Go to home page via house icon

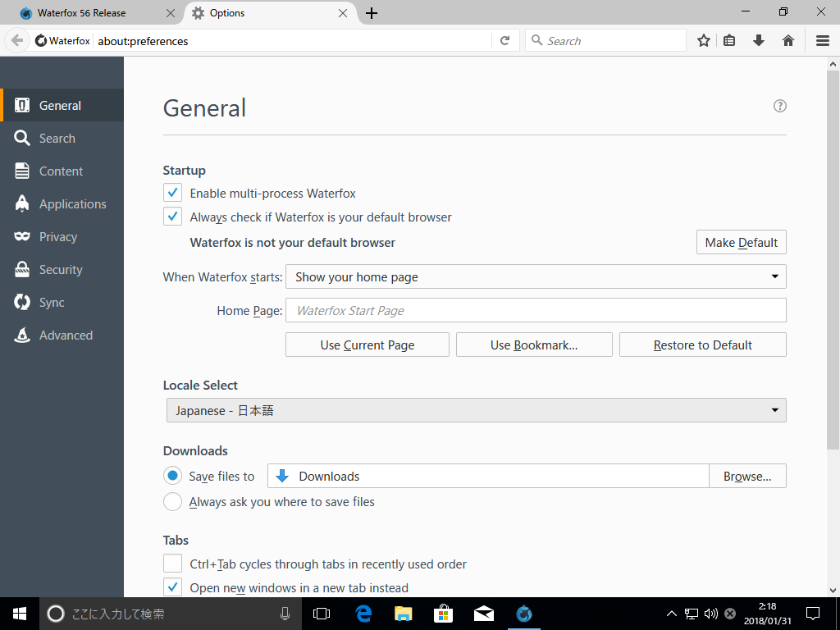click(788, 41)
